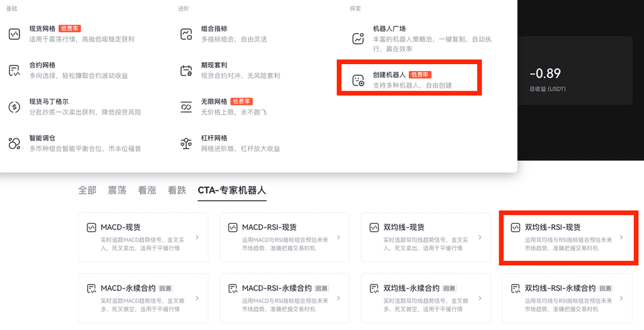644x330 pixels.
Task: Expand the MACD-现货 card chevron
Action: [197, 238]
